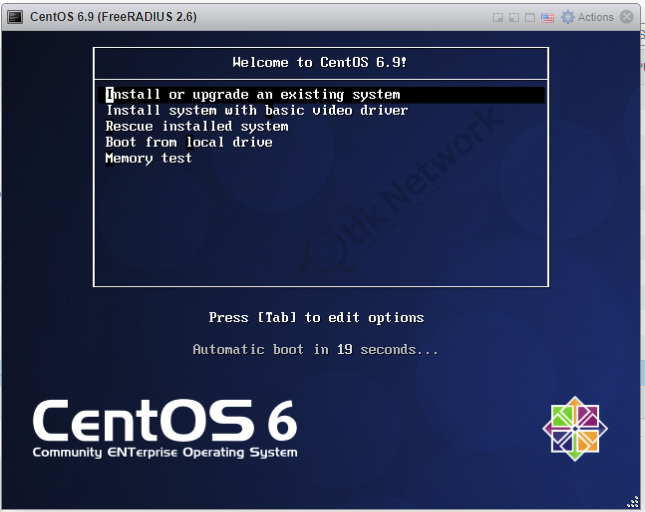Image resolution: width=645 pixels, height=512 pixels.
Task: Click the "CentOS 6.9 (FreeRADIUS 2.6)" title text
Action: [x=114, y=17]
